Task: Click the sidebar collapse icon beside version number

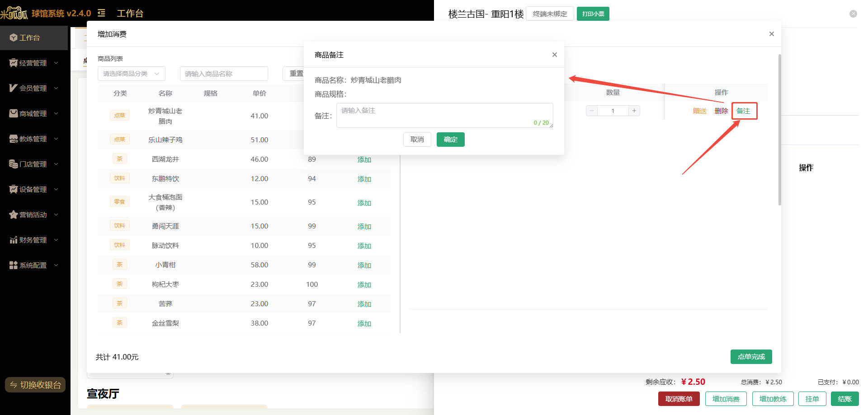Action: pyautogui.click(x=101, y=13)
